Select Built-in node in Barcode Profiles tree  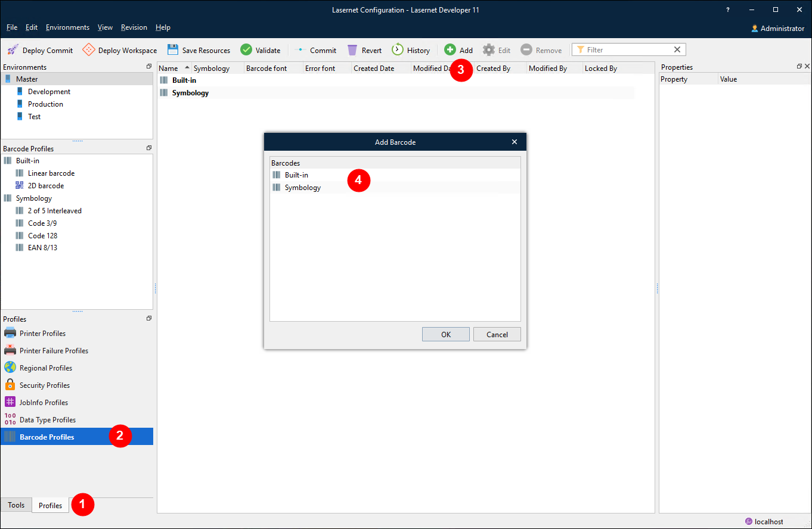27,160
